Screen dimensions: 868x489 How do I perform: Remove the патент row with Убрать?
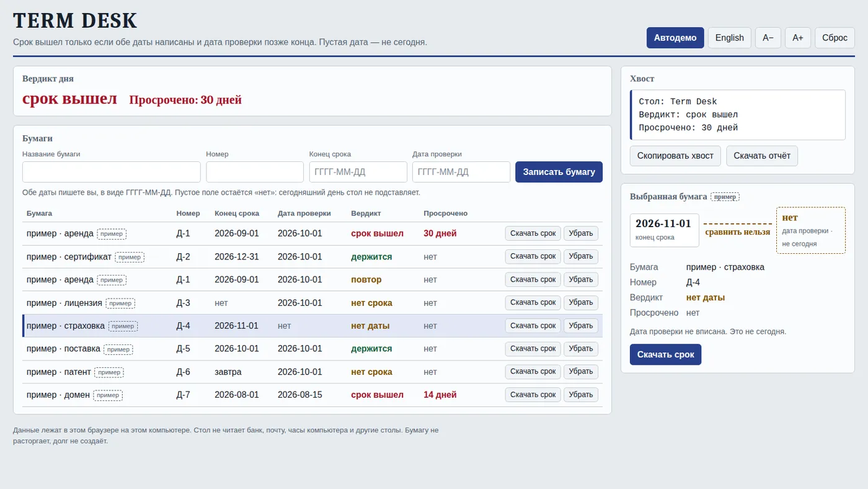pos(581,372)
